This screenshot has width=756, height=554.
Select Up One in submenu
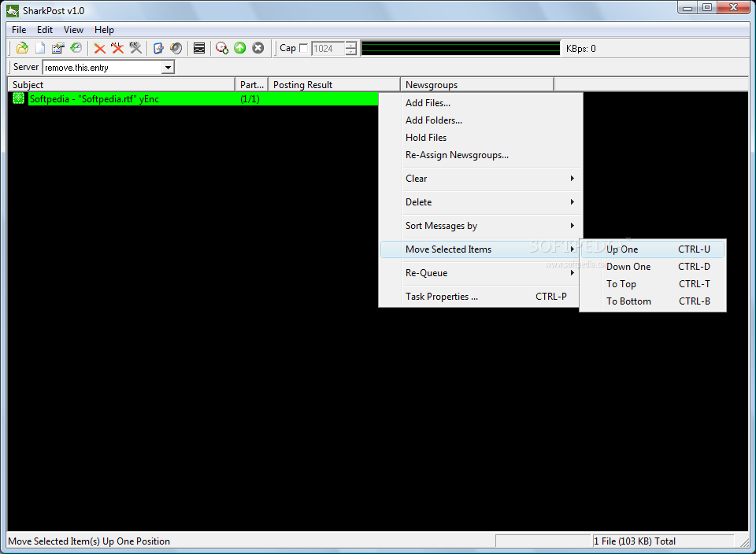point(653,249)
